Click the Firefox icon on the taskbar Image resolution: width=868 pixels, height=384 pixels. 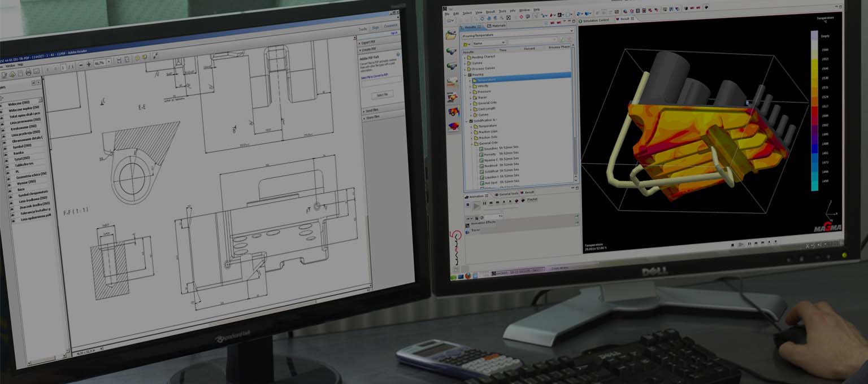coord(468,275)
